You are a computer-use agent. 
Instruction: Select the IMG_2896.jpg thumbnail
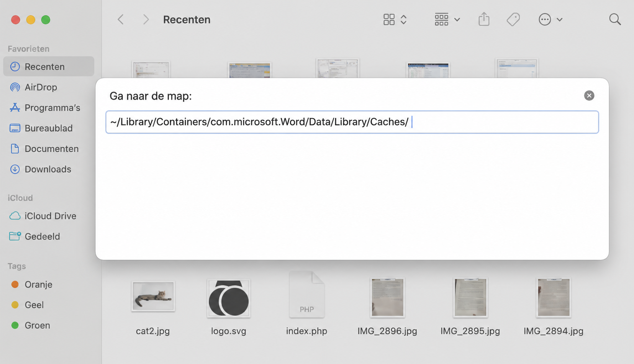point(387,297)
